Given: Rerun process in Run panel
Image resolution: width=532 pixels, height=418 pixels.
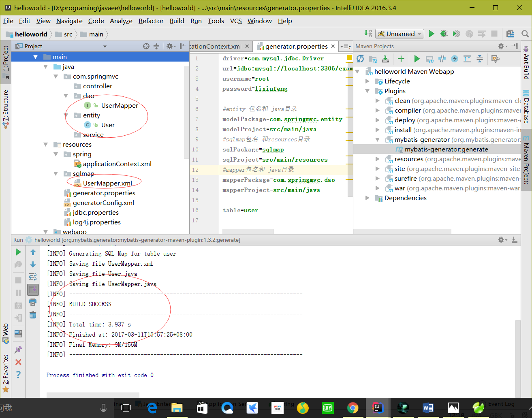Looking at the screenshot, I should pyautogui.click(x=18, y=252).
